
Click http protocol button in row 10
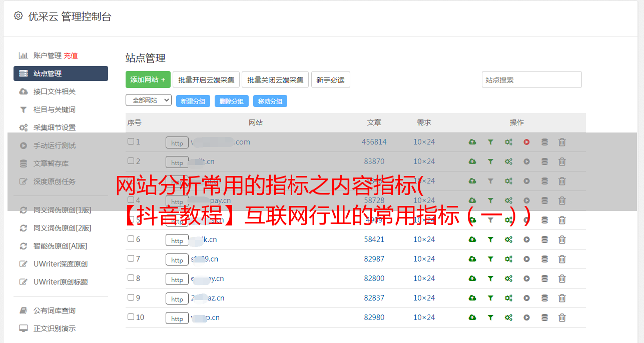[x=177, y=318]
